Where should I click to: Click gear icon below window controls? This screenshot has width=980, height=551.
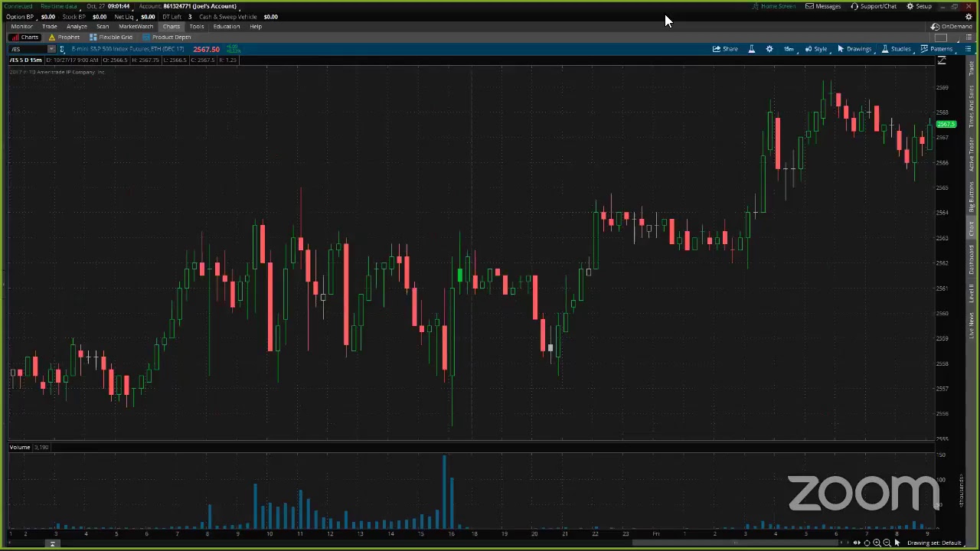(969, 16)
